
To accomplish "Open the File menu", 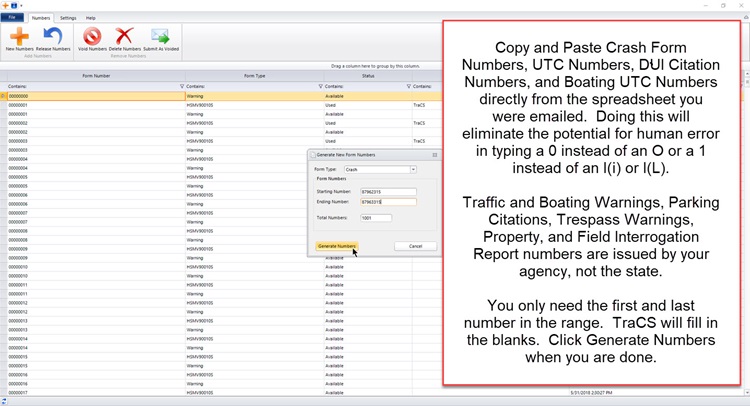I will pyautogui.click(x=12, y=18).
